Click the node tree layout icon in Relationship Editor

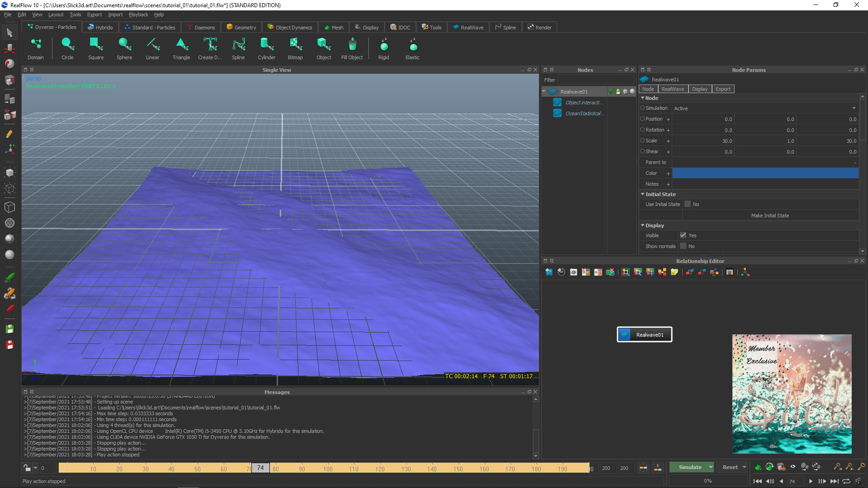pos(745,272)
